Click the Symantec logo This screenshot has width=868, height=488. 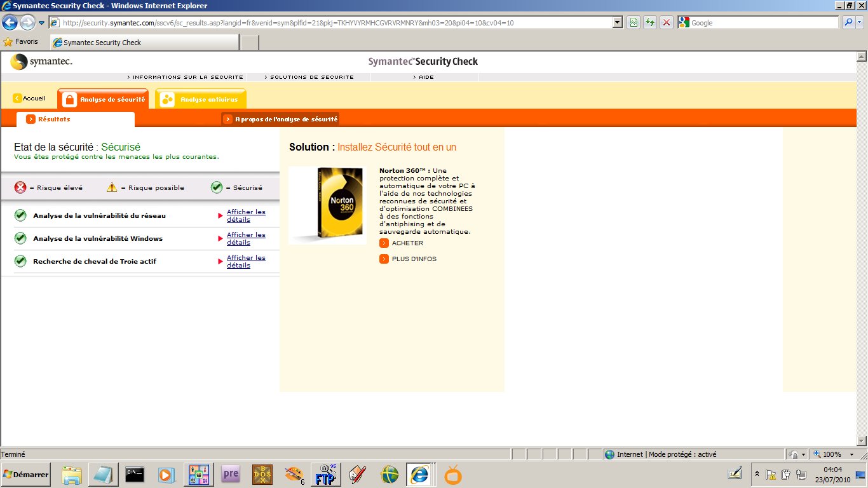point(41,62)
